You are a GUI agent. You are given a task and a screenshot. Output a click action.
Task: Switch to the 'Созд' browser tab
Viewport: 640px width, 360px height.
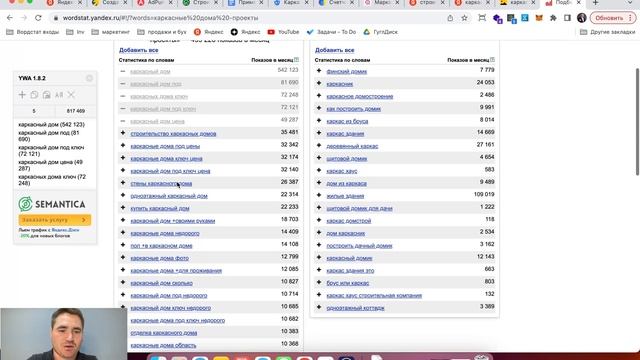point(109,3)
